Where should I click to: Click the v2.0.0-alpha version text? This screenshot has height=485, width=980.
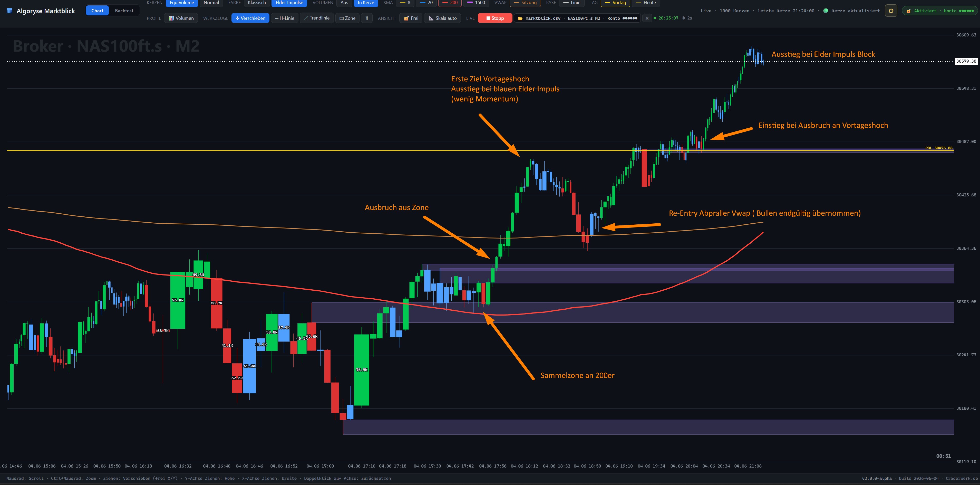[x=877, y=478]
